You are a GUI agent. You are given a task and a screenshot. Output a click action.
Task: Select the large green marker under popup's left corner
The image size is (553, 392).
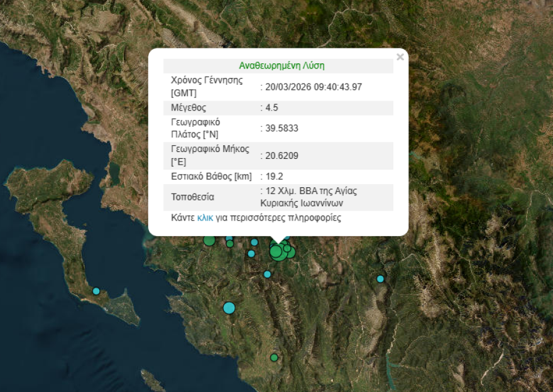pos(209,241)
